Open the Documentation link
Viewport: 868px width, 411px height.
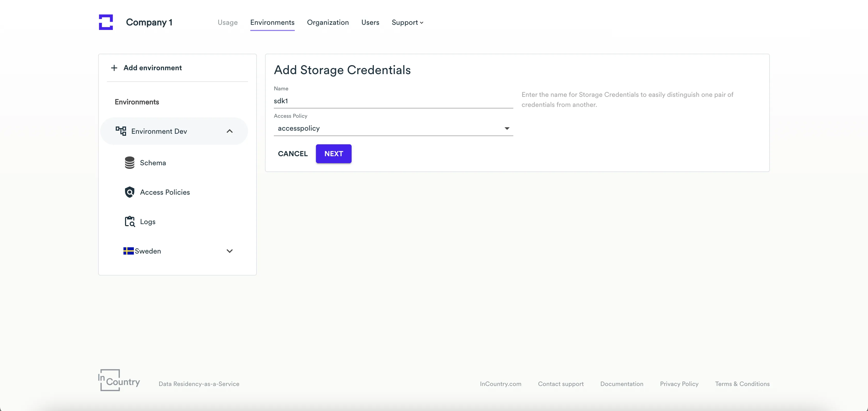tap(622, 384)
